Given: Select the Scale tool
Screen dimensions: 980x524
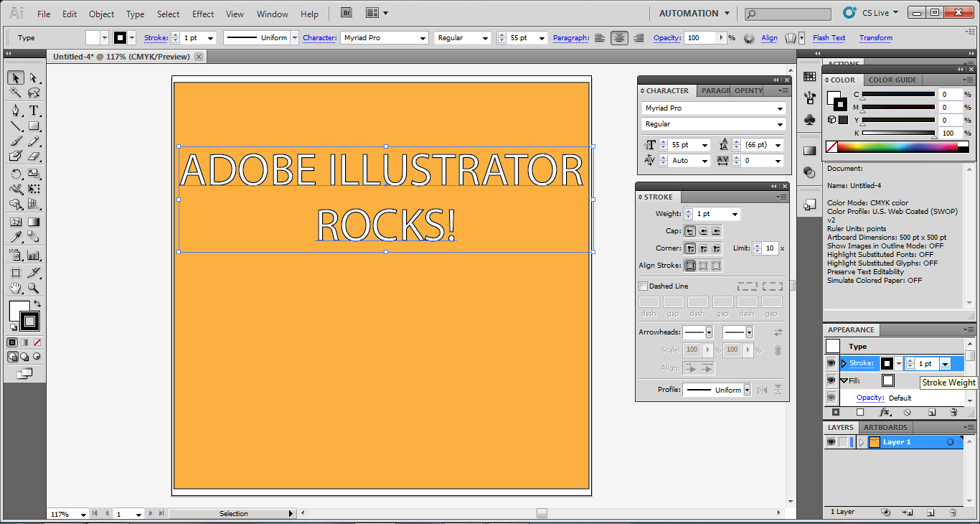Looking at the screenshot, I should point(34,174).
